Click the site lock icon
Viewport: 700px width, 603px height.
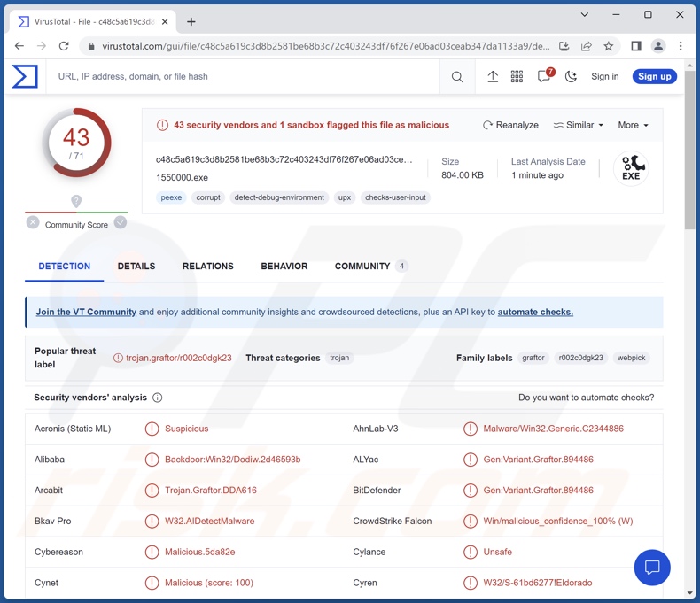91,46
